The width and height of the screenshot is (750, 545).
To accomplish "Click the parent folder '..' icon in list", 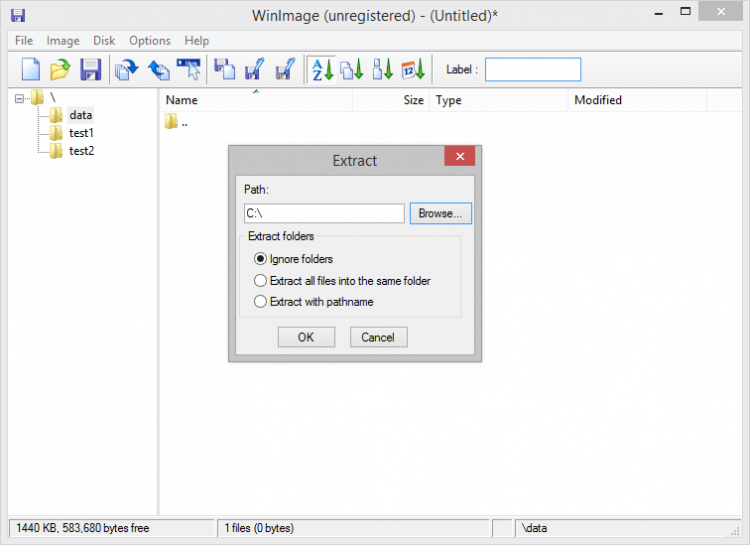I will [171, 122].
